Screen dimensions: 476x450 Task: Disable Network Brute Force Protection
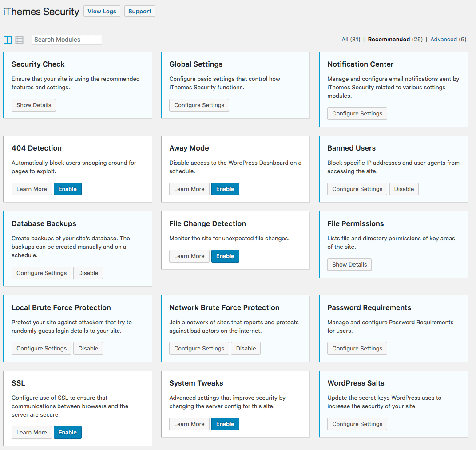click(x=246, y=349)
